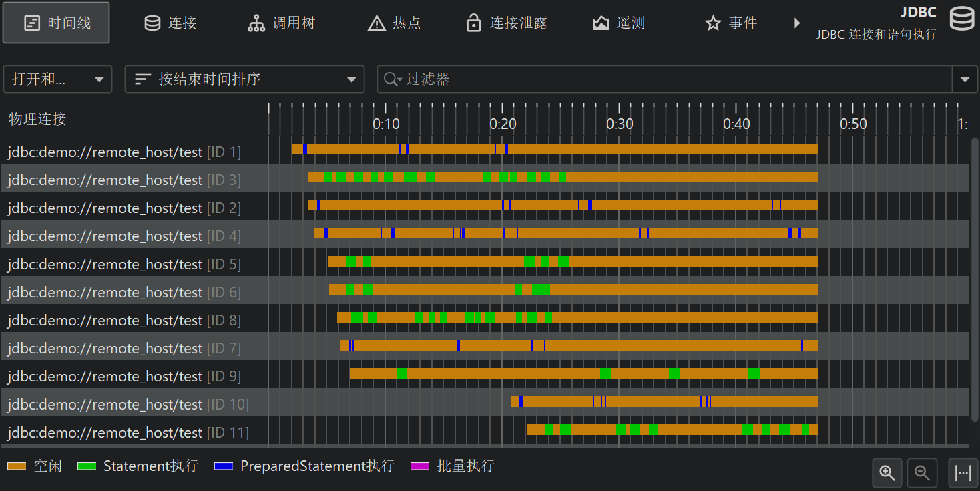Switch to the 连接泄露 tab
Screen dimensions: 980x491
[506, 23]
